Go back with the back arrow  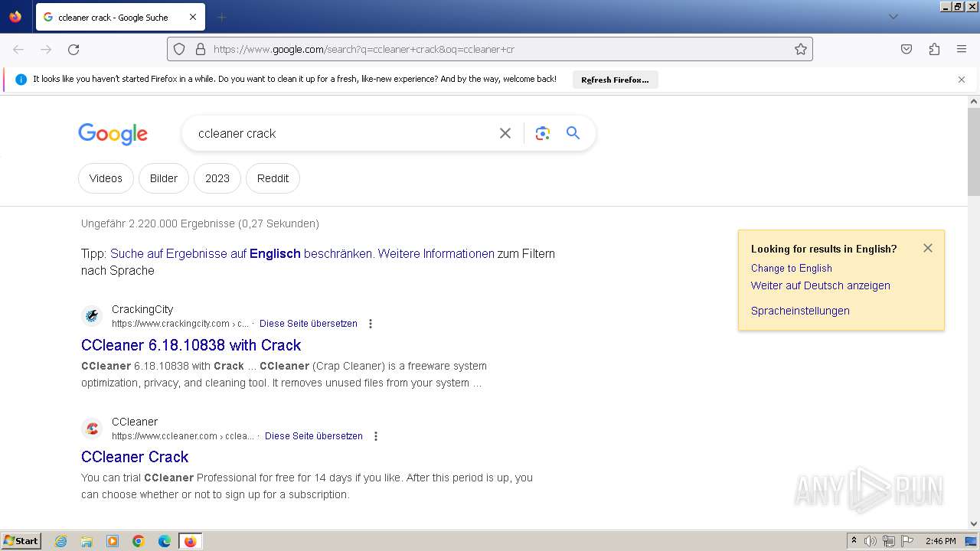coord(18,49)
